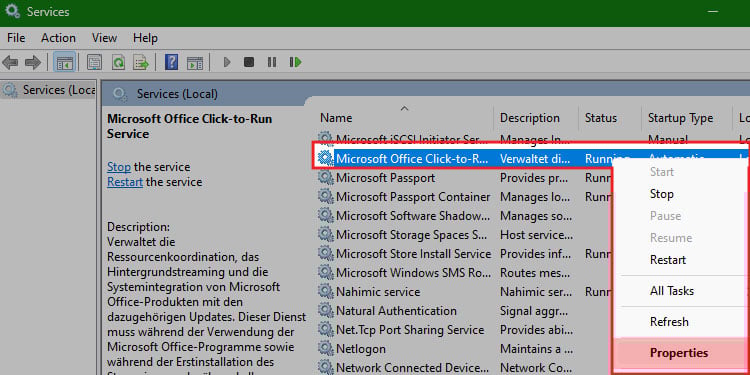Open the File menu
The image size is (750, 375).
click(16, 38)
